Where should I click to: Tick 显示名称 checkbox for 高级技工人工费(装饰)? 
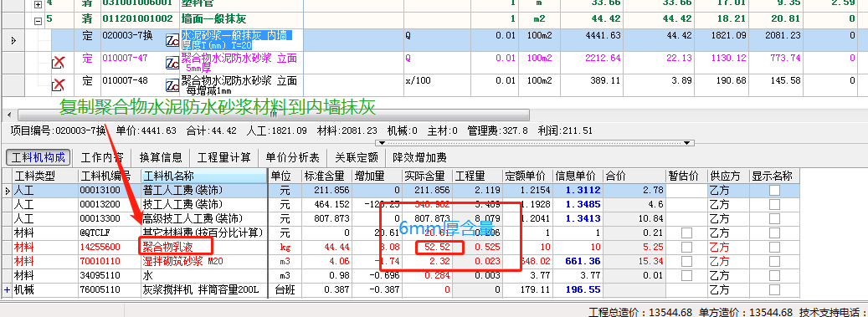[x=774, y=218]
